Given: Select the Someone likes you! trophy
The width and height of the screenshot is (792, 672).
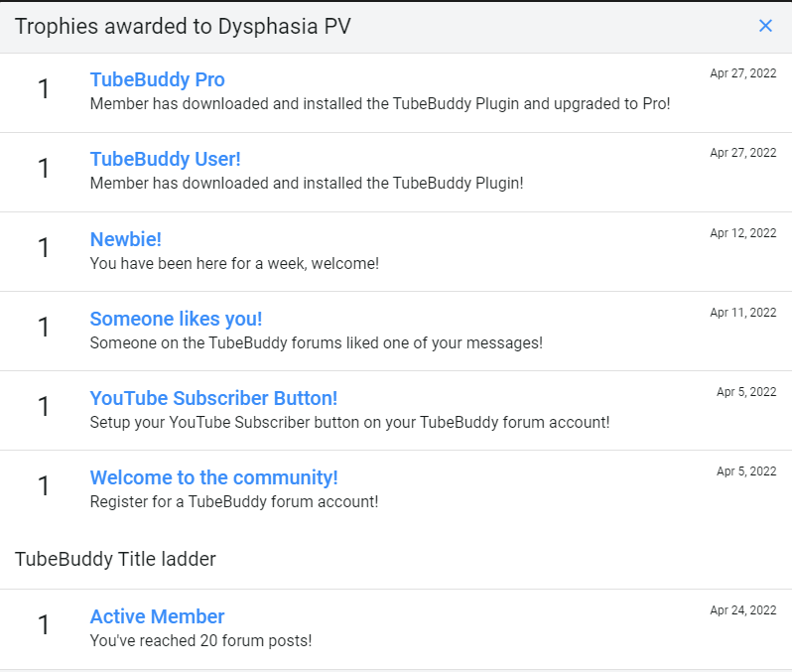Looking at the screenshot, I should [x=176, y=319].
